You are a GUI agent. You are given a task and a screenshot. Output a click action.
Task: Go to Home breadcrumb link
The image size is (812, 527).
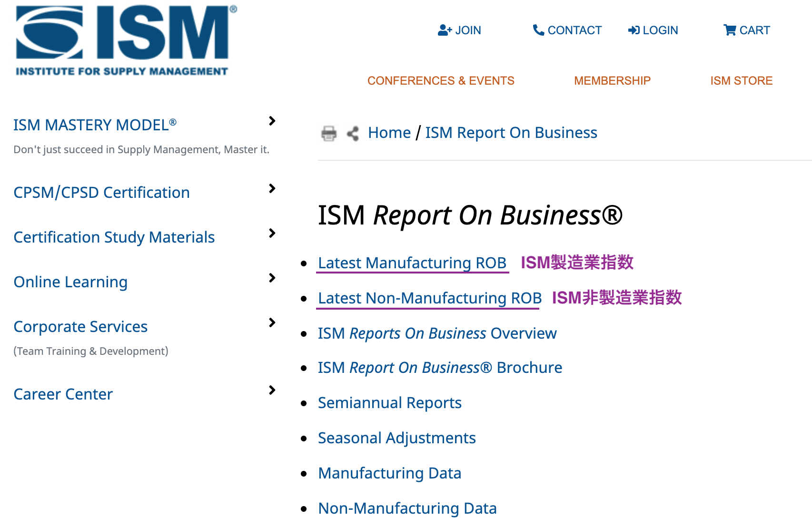click(389, 133)
